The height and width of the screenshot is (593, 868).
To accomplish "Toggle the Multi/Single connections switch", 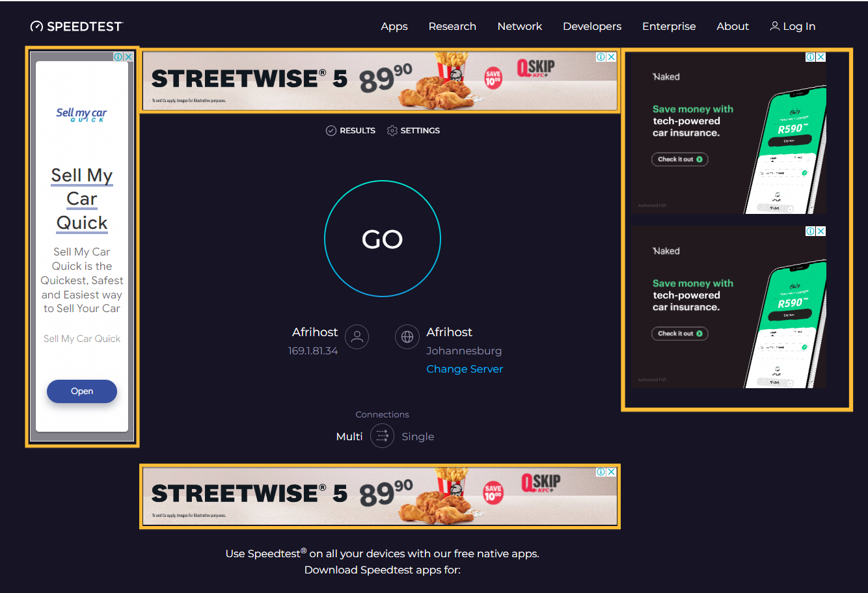I will tap(382, 436).
